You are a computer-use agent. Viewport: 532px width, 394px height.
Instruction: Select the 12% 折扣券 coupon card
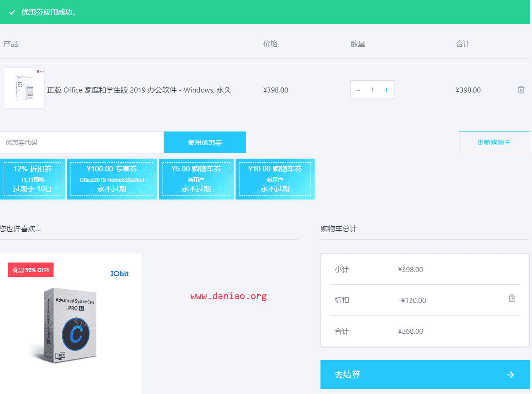[32, 179]
